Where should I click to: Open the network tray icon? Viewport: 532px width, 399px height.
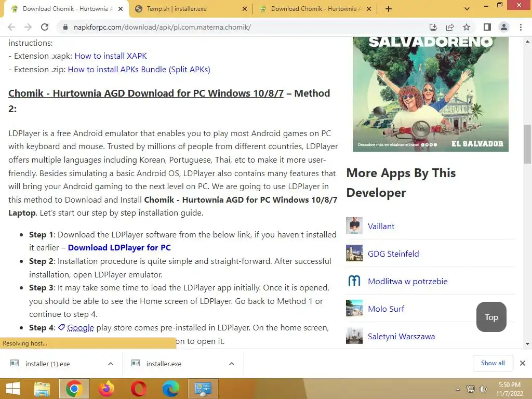[471, 389]
